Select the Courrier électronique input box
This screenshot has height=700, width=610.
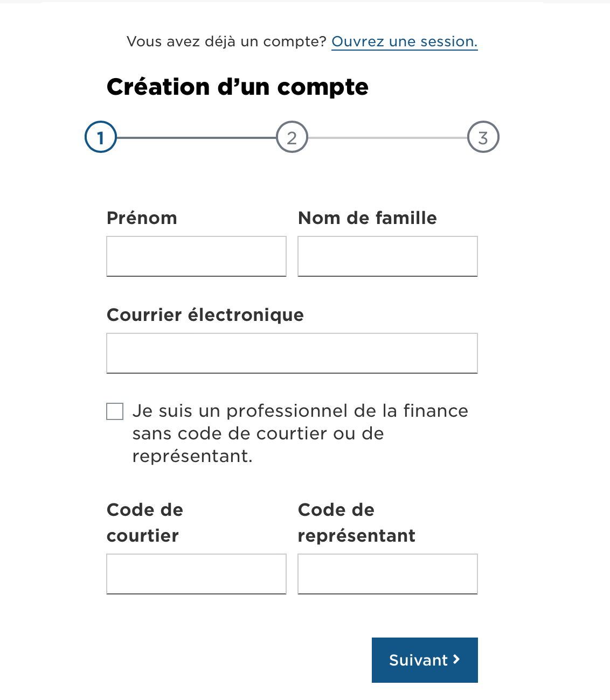coord(292,353)
